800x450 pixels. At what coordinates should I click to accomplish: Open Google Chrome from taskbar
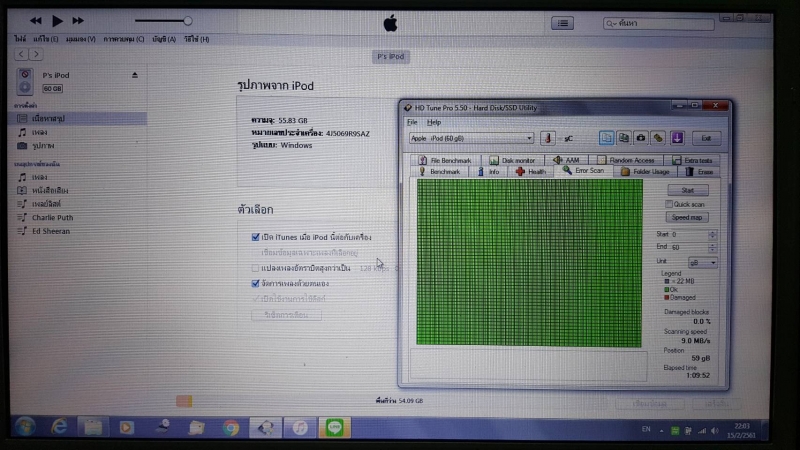click(231, 428)
